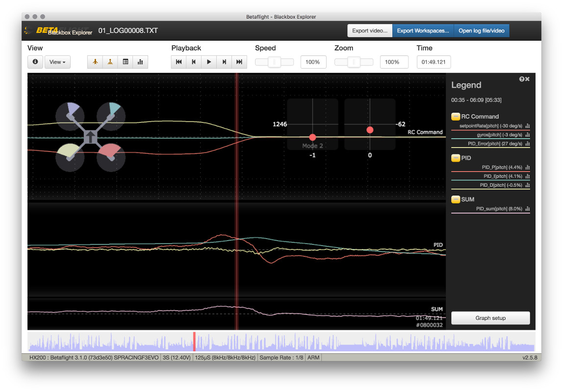Collapse the RC Command graph group
Screen dimensions: 563x392
(456, 117)
